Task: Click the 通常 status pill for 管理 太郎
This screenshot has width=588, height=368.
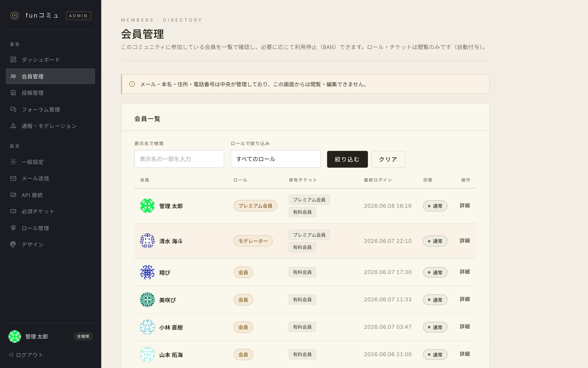Action: (435, 206)
